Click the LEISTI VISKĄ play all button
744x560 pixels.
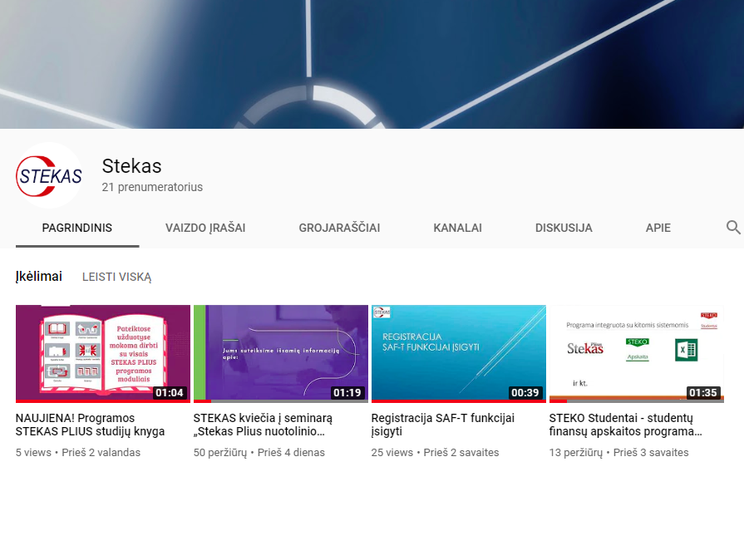click(x=116, y=277)
